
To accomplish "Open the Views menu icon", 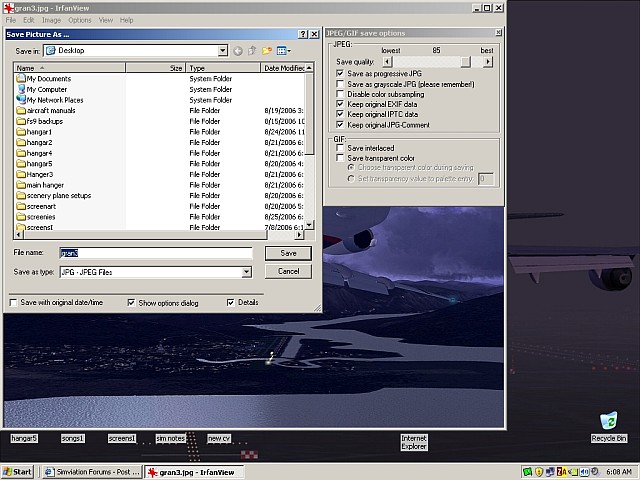I will click(x=284, y=50).
